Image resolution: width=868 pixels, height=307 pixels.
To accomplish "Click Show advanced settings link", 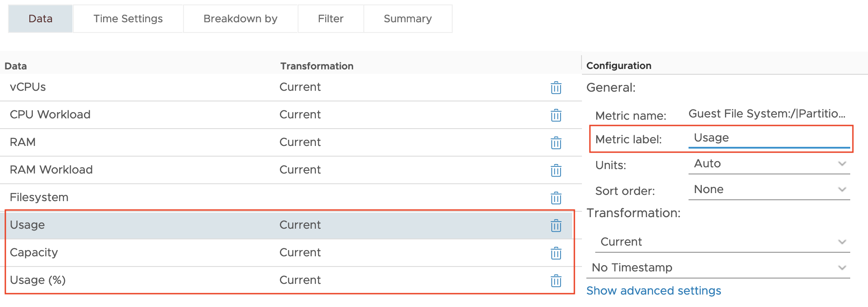I will pos(653,291).
